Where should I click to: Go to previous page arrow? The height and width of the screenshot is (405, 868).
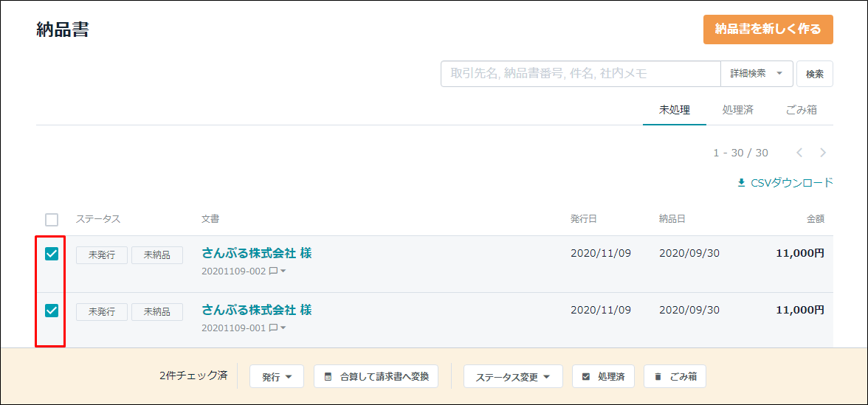[799, 153]
